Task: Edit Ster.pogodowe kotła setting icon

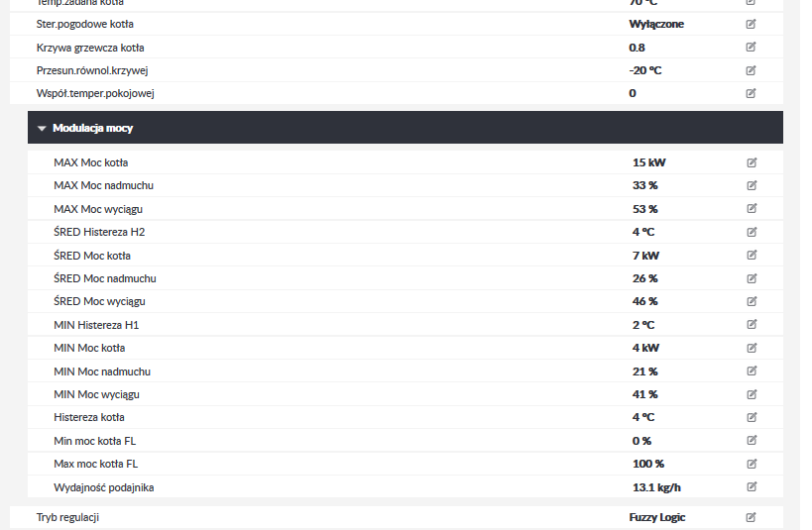Action: [x=751, y=24]
